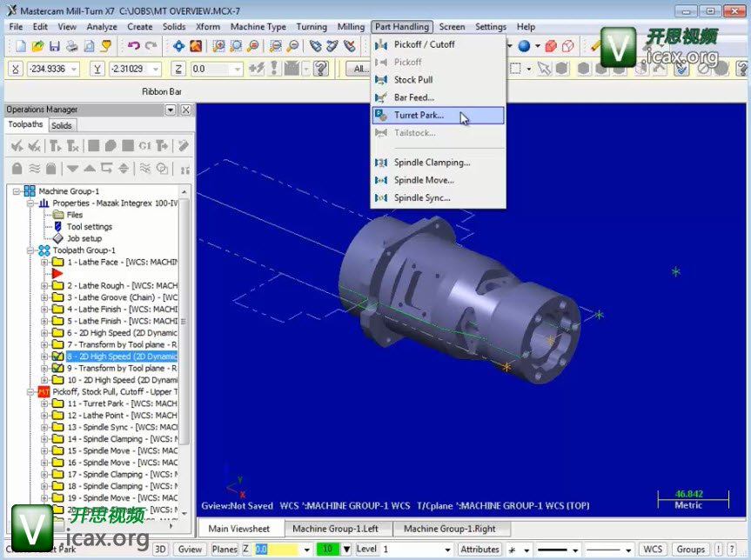Click the Job setup tree icon
Viewport: 751px width, 560px height.
(x=58, y=238)
